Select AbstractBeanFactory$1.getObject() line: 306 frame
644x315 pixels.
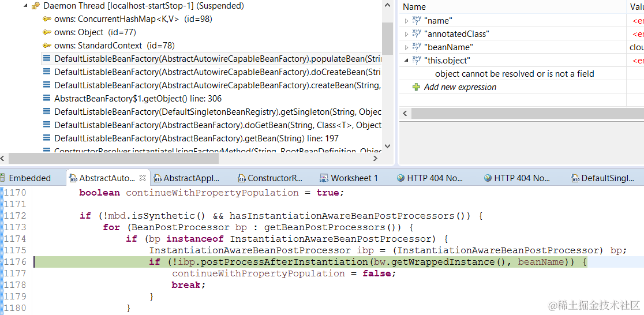pyautogui.click(x=138, y=99)
